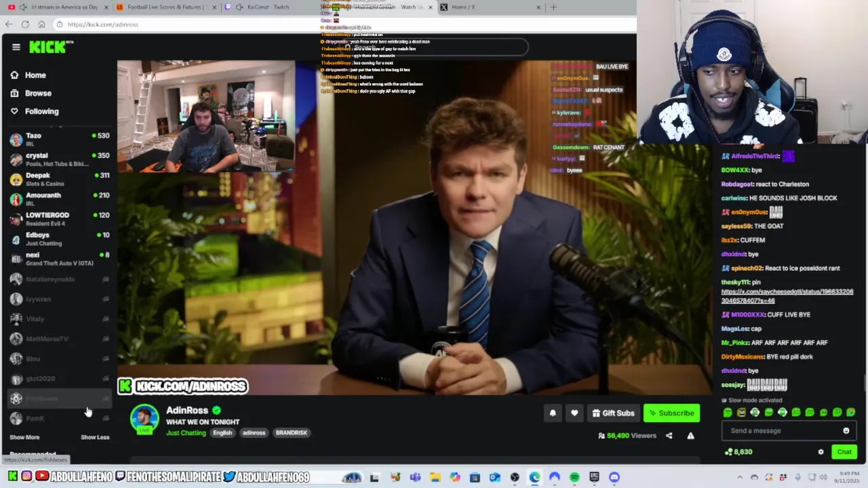Click the green Chat send button
The height and width of the screenshot is (488, 868).
[844, 452]
